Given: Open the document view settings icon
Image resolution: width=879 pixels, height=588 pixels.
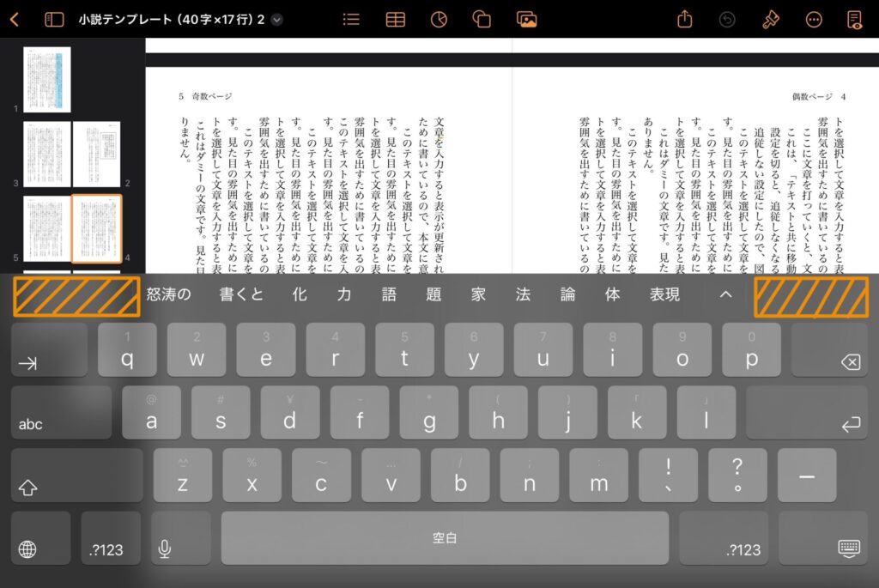Looking at the screenshot, I should (x=854, y=20).
